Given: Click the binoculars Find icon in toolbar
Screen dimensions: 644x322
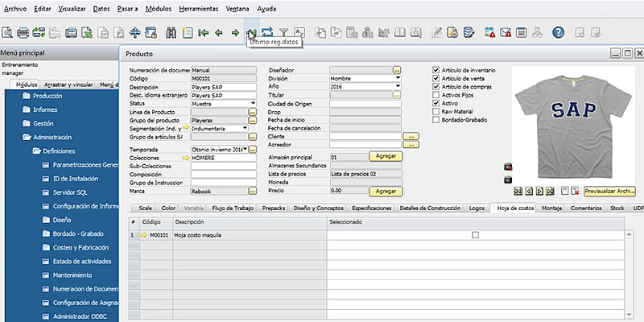Looking at the screenshot, I should 171,33.
